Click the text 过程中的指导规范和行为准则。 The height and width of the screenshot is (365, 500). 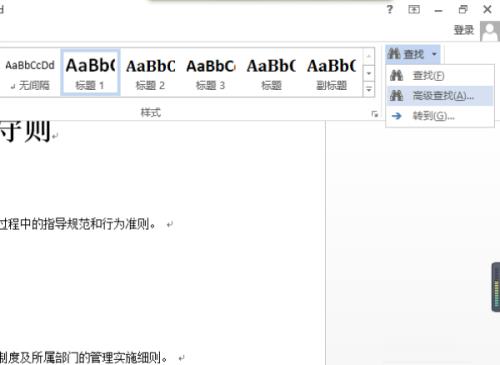[x=77, y=224]
